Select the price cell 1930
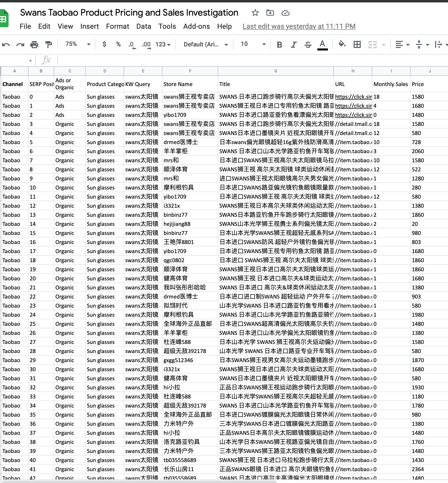This screenshot has height=483, width=448. click(x=429, y=387)
